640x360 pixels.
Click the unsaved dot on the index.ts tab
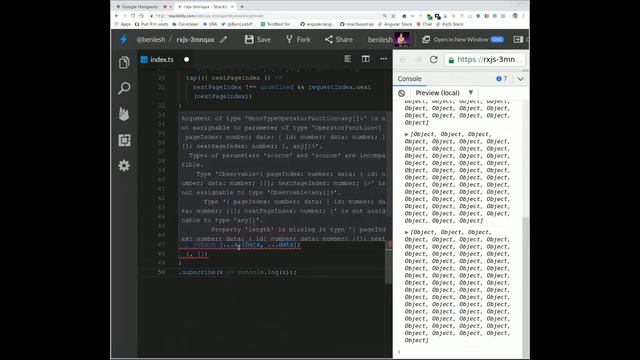[x=187, y=60]
